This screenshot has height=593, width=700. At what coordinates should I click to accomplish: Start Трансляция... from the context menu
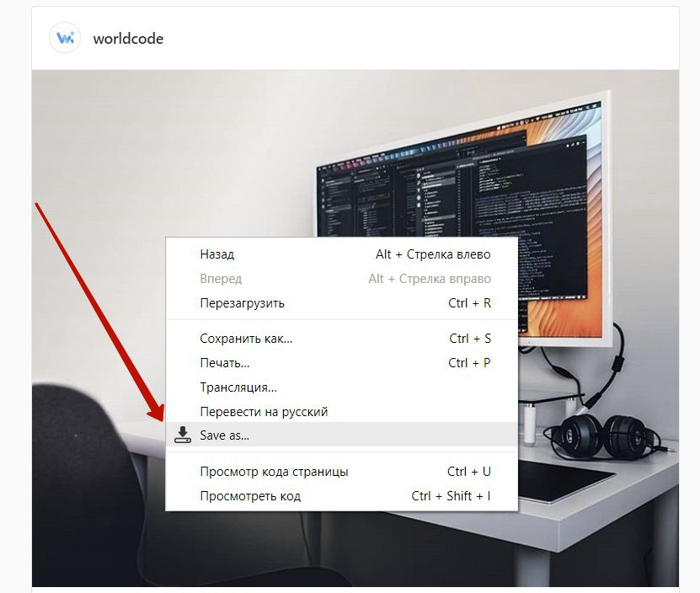click(341, 387)
